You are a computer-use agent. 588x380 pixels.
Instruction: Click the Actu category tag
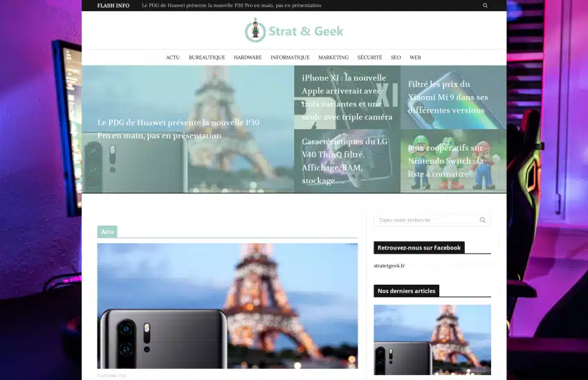point(107,231)
